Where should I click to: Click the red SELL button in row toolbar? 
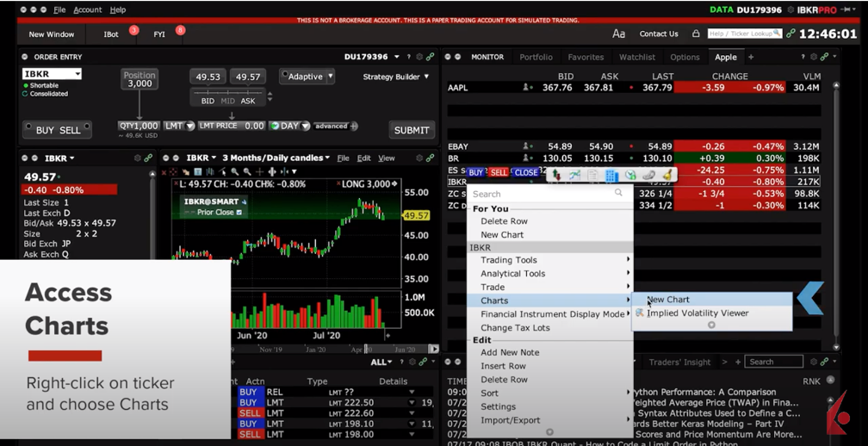499,173
